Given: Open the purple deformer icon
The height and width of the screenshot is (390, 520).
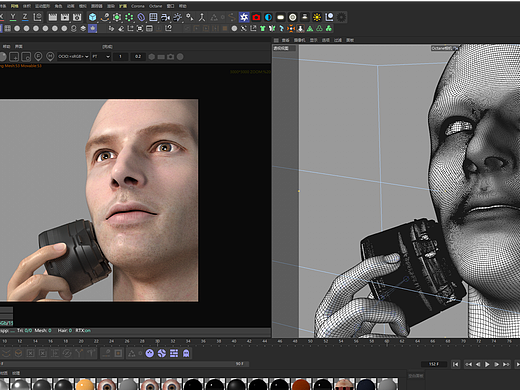Looking at the screenshot, I should (141, 17).
